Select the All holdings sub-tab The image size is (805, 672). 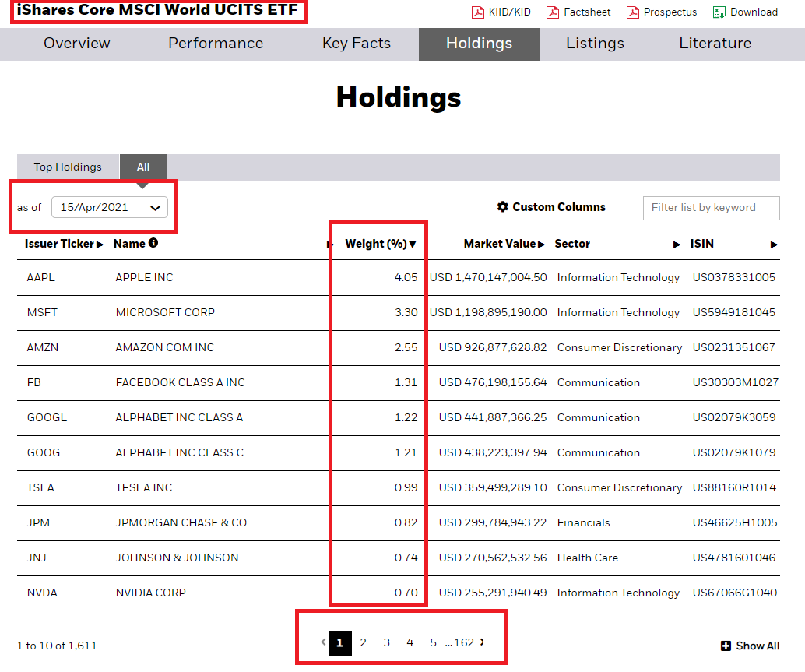click(x=143, y=167)
